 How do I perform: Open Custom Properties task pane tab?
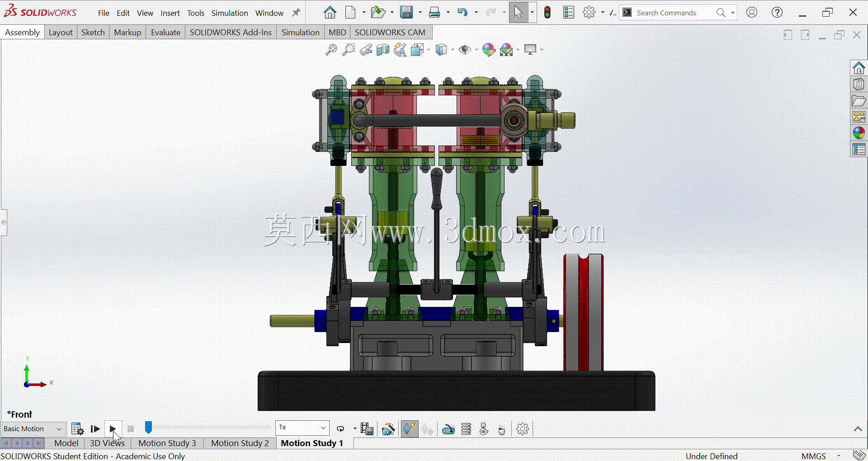pyautogui.click(x=859, y=150)
